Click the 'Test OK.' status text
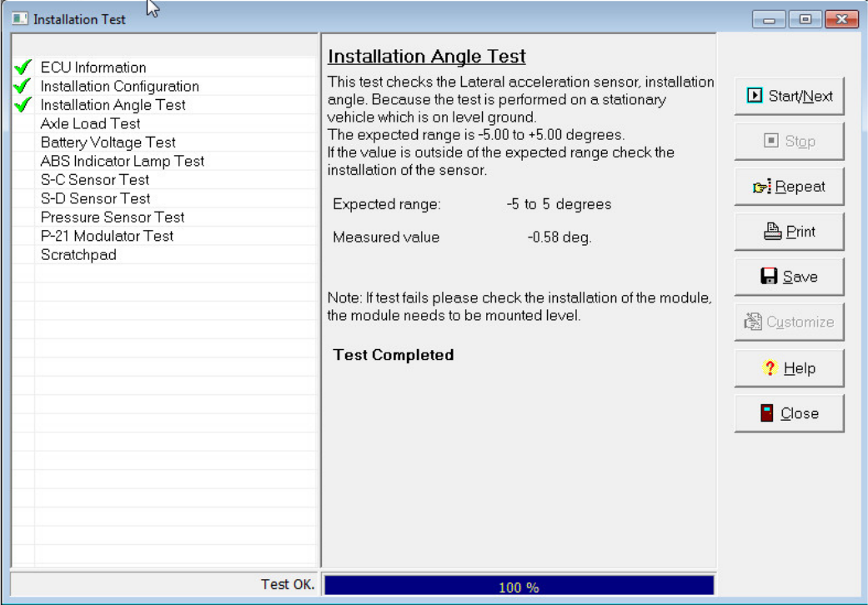 coord(288,584)
